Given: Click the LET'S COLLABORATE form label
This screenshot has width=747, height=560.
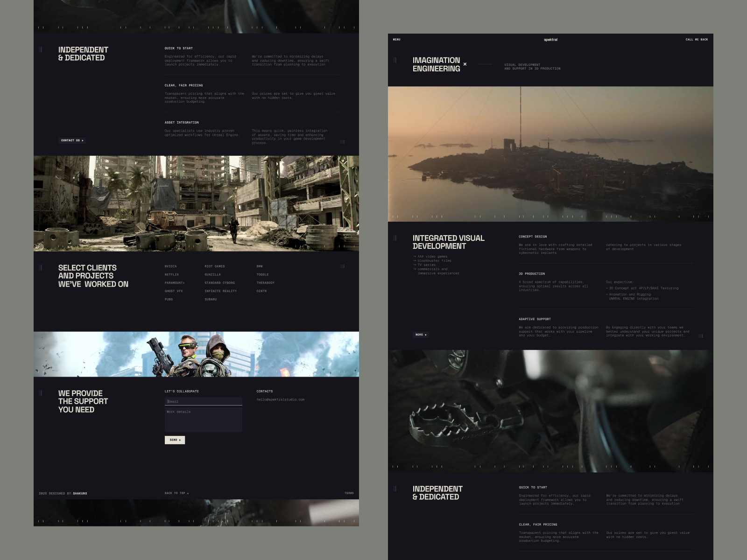Looking at the screenshot, I should [182, 392].
